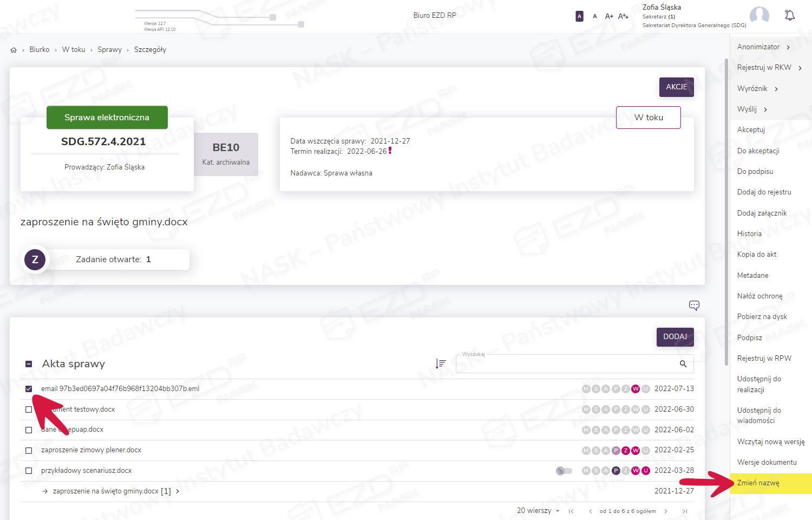Screen dimensions: 812x520
Task: Uncheck the email .eml file checkbox
Action: click(29, 389)
